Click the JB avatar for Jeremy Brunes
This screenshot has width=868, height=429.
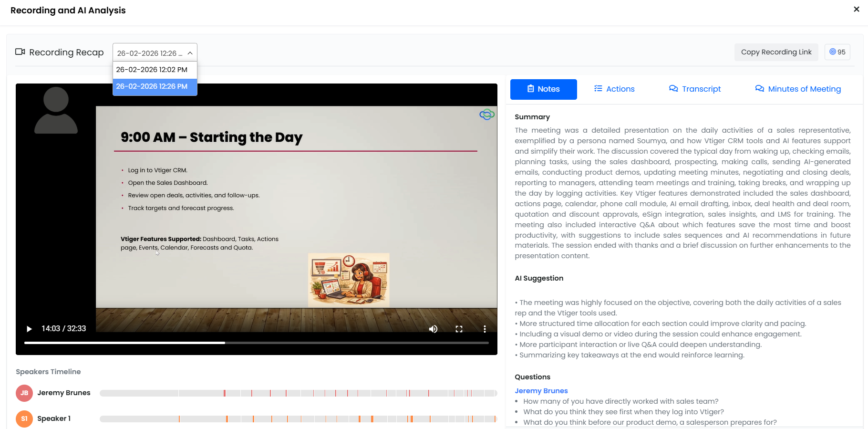click(24, 393)
